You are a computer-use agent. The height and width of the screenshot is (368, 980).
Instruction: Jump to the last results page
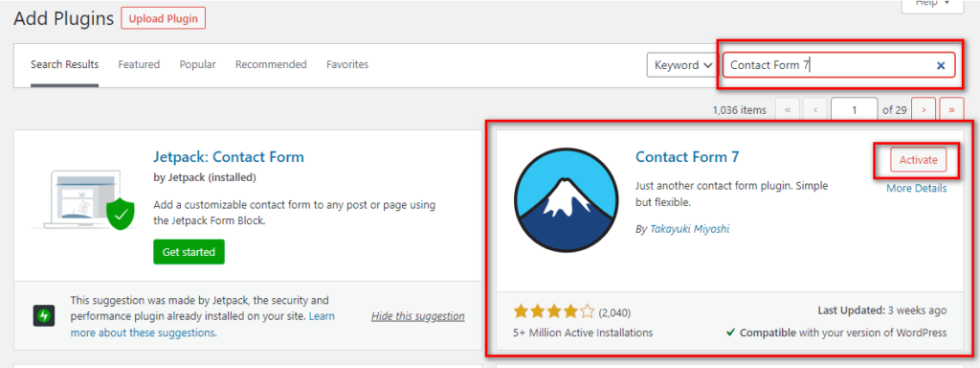(952, 110)
